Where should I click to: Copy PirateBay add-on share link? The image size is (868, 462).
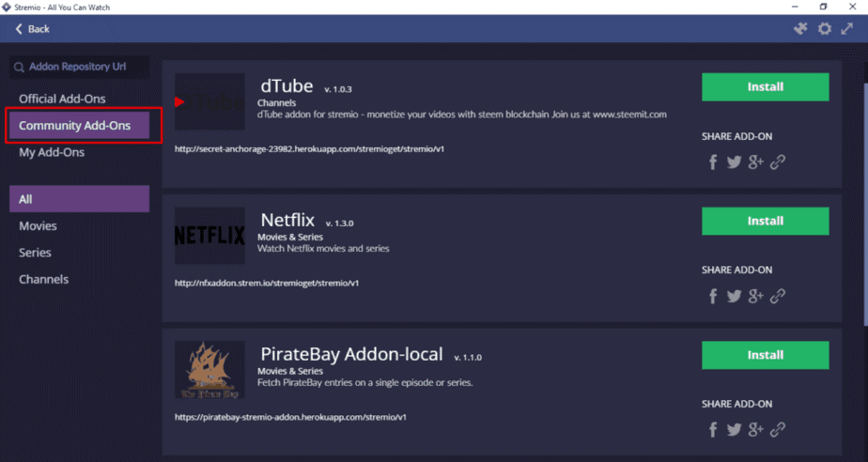pyautogui.click(x=778, y=430)
